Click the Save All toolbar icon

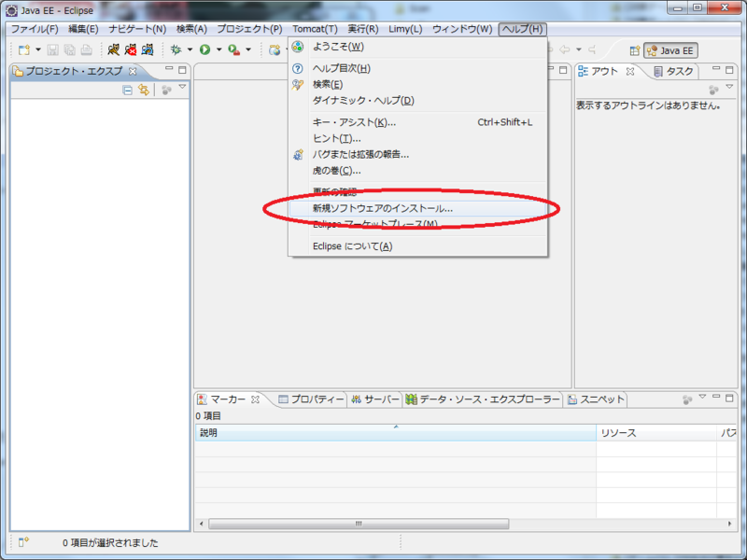tap(69, 49)
